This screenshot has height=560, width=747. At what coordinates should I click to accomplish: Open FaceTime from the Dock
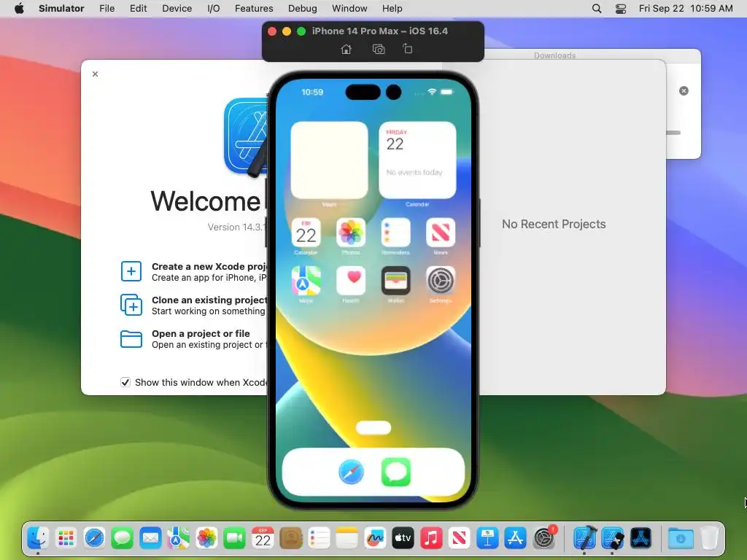(234, 538)
